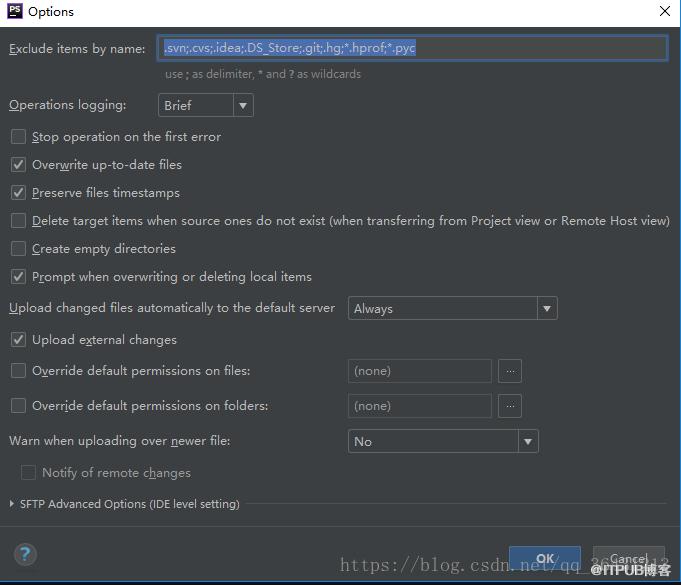The width and height of the screenshot is (681, 585).
Task: Click the Operations logging label
Action: 67,105
